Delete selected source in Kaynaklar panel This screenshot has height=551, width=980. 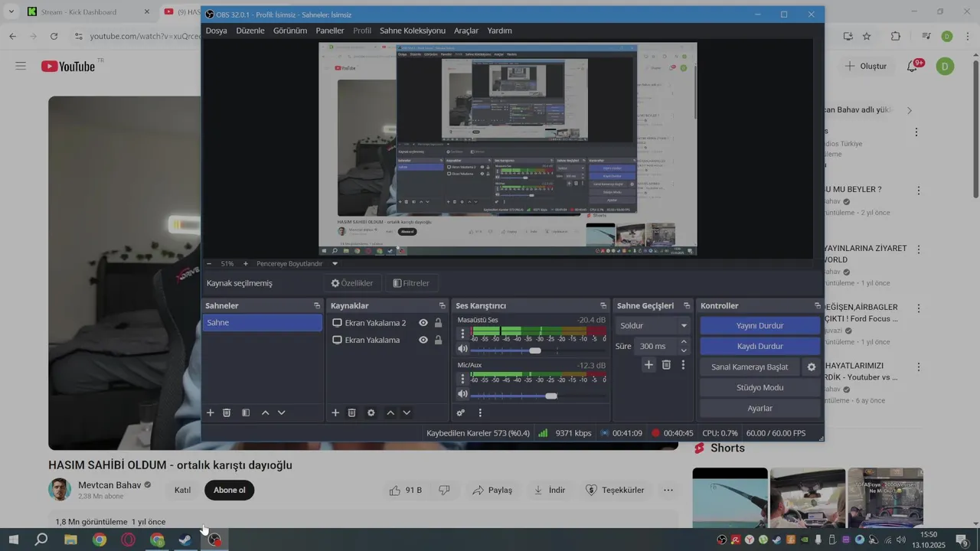(x=351, y=412)
